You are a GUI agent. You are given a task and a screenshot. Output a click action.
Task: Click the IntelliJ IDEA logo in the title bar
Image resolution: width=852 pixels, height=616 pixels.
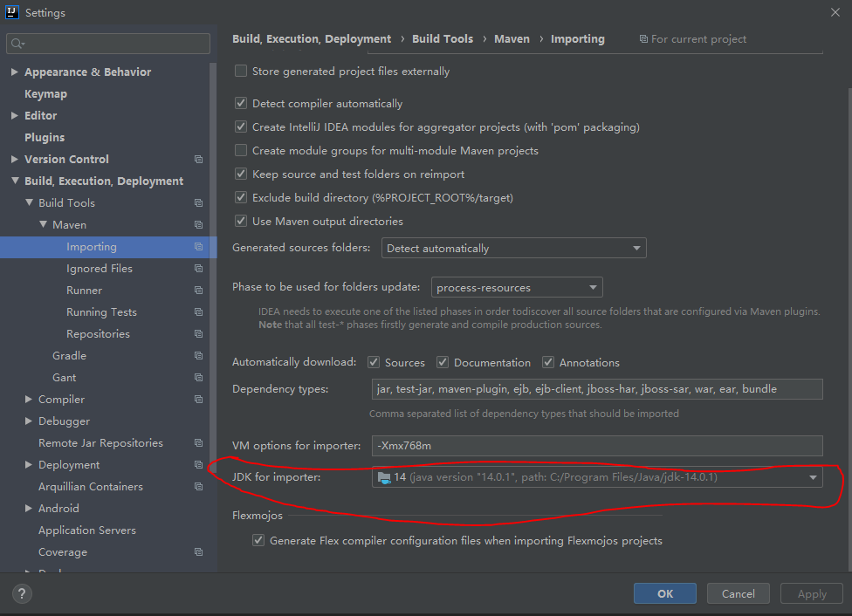click(11, 12)
